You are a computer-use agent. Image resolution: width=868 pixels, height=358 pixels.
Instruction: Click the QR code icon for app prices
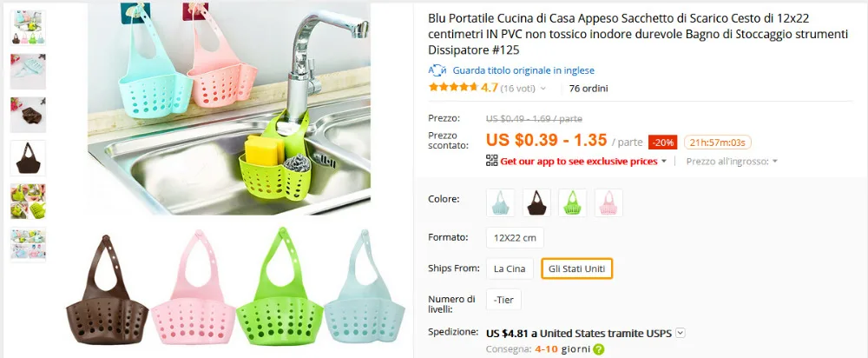tap(491, 161)
